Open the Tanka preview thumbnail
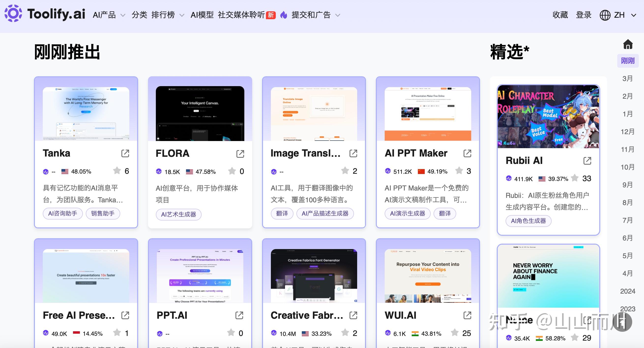 [x=86, y=114]
